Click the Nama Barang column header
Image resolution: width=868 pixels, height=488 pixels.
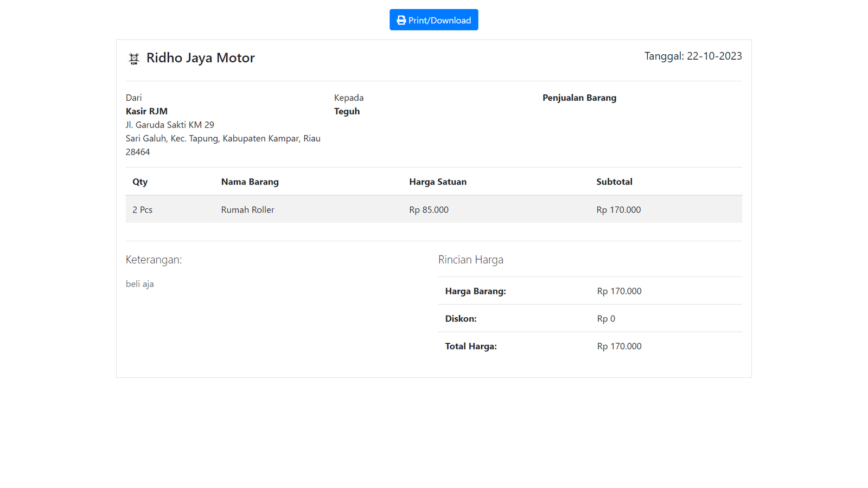[x=250, y=182]
